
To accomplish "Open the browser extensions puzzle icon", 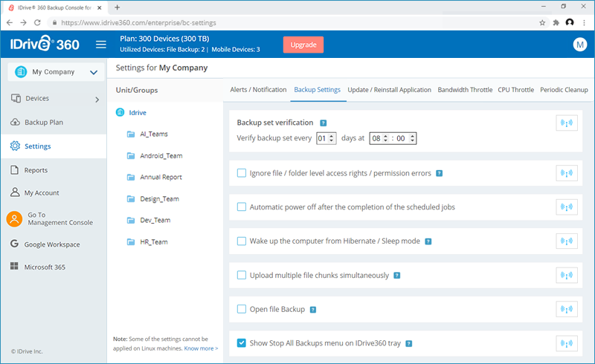I will pyautogui.click(x=556, y=23).
